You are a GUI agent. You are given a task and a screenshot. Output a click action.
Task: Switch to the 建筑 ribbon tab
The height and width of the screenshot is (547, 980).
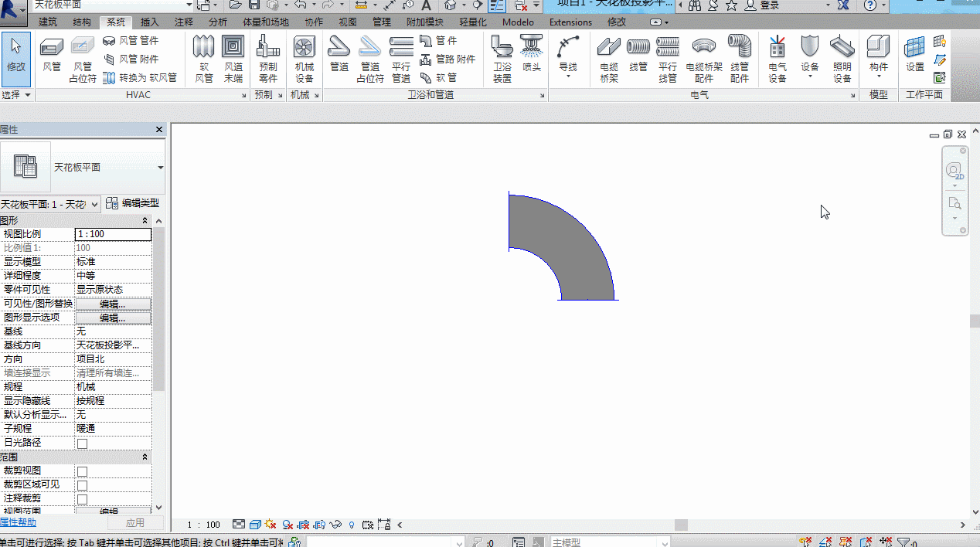[48, 22]
